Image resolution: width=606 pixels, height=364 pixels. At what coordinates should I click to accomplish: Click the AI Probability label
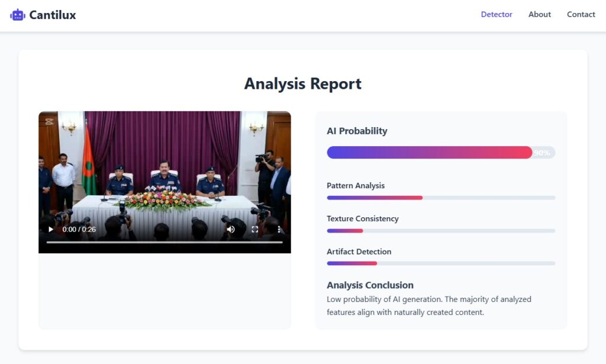click(x=357, y=131)
